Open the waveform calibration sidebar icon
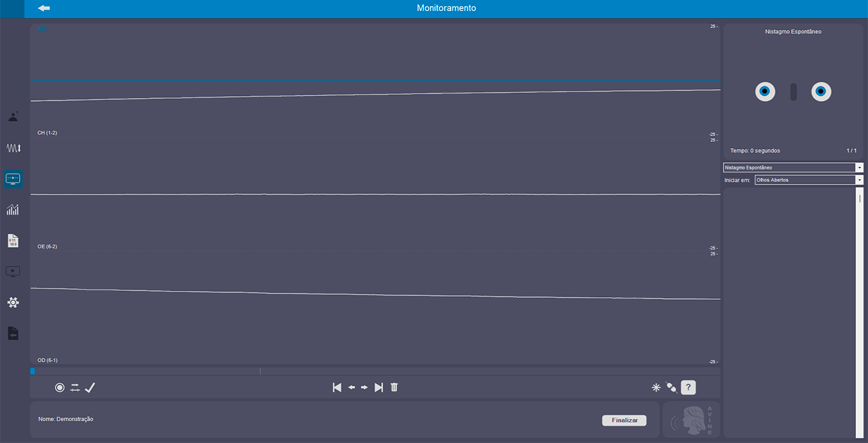The height and width of the screenshot is (443, 868). (13, 148)
